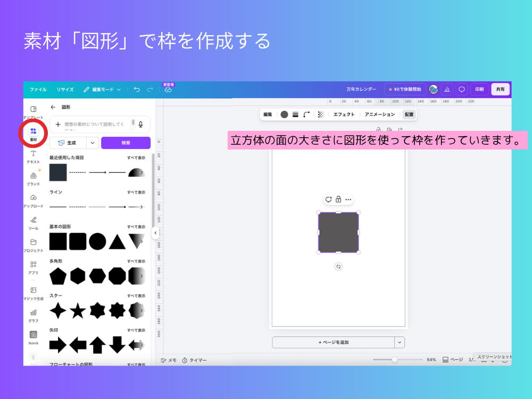Image resolution: width=532 pixels, height=399 pixels.
Task: Click + ページを追加 button
Action: (x=334, y=342)
